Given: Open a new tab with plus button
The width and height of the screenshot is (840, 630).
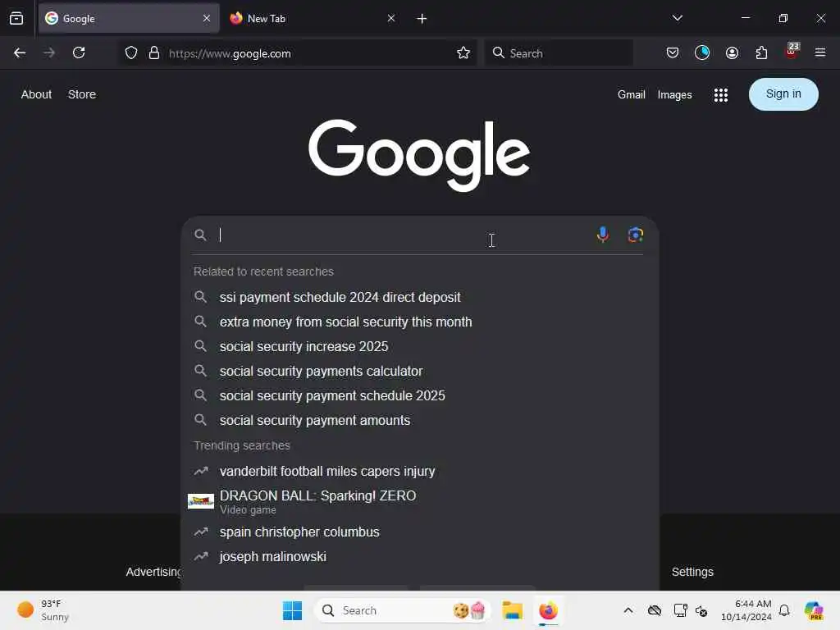Looking at the screenshot, I should pos(422,19).
